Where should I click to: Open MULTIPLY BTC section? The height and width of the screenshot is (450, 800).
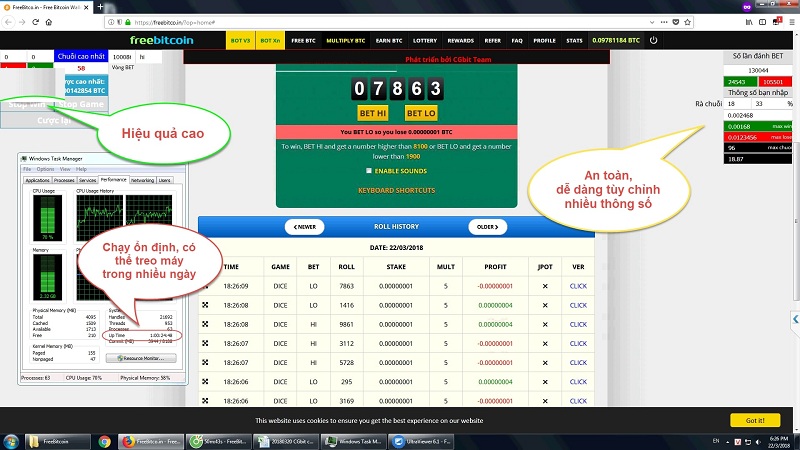345,40
